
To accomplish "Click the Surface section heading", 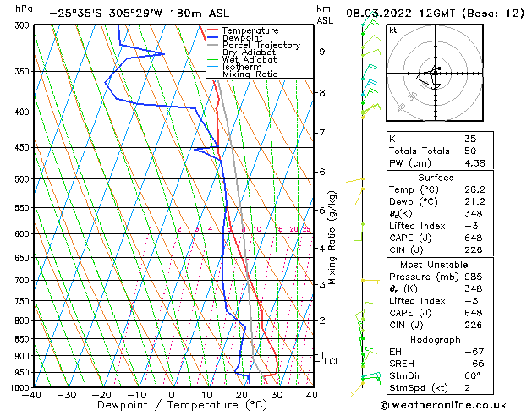I will (436, 178).
